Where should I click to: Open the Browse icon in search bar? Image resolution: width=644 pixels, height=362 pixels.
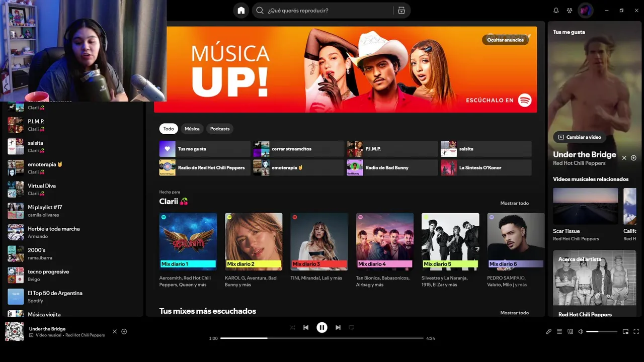(x=401, y=10)
